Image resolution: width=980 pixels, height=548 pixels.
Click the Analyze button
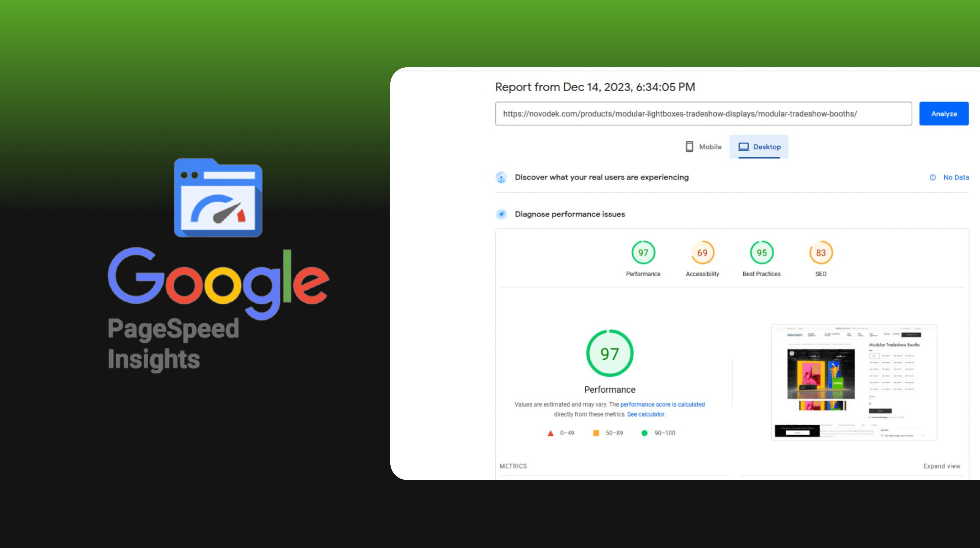click(x=944, y=113)
